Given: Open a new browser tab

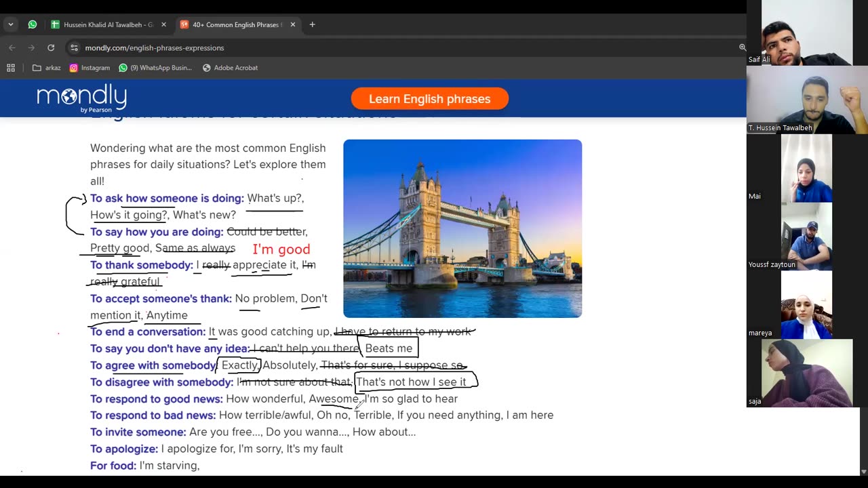Looking at the screenshot, I should pos(312,24).
